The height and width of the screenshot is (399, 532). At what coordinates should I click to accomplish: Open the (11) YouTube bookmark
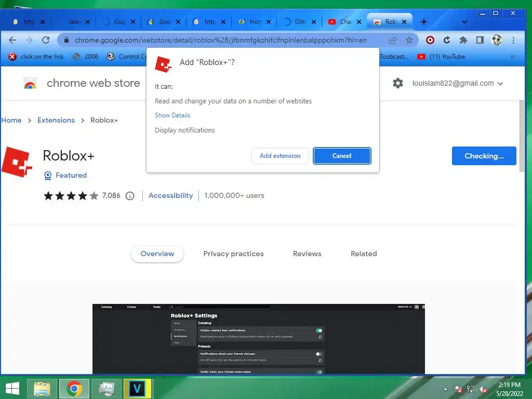click(x=441, y=57)
